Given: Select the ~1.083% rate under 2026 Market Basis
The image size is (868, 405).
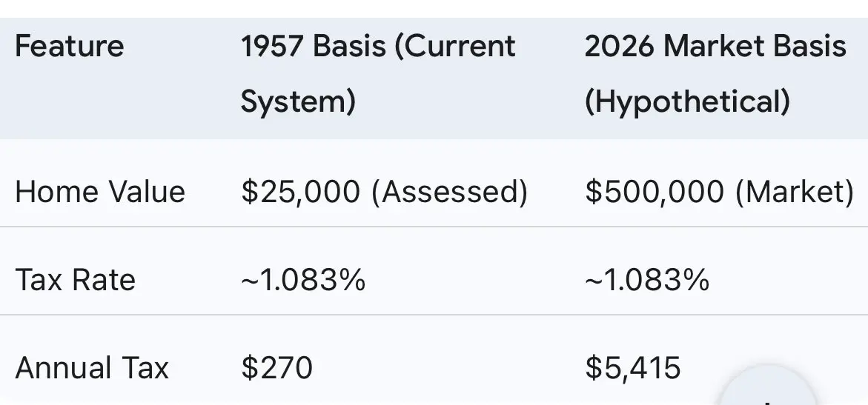Looking at the screenshot, I should click(x=647, y=280).
